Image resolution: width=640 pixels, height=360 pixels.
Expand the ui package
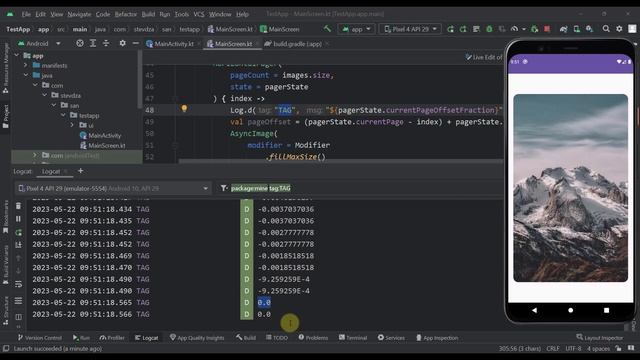[x=72, y=125]
